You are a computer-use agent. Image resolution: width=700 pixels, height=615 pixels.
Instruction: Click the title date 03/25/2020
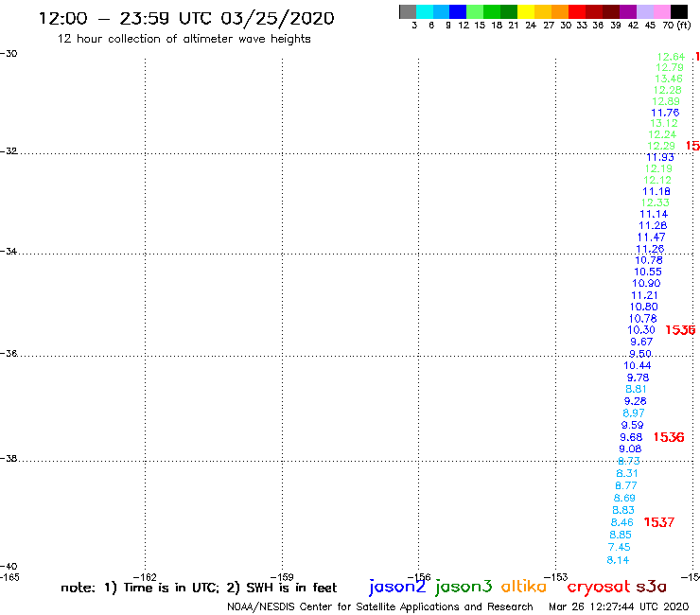click(277, 19)
